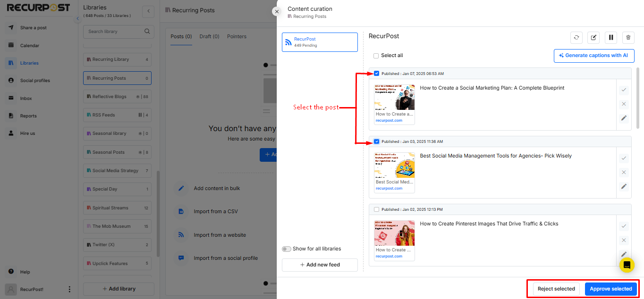Viewport: 644px width, 299px height.
Task: Collapse the Libraries panel with chevron button
Action: [148, 11]
